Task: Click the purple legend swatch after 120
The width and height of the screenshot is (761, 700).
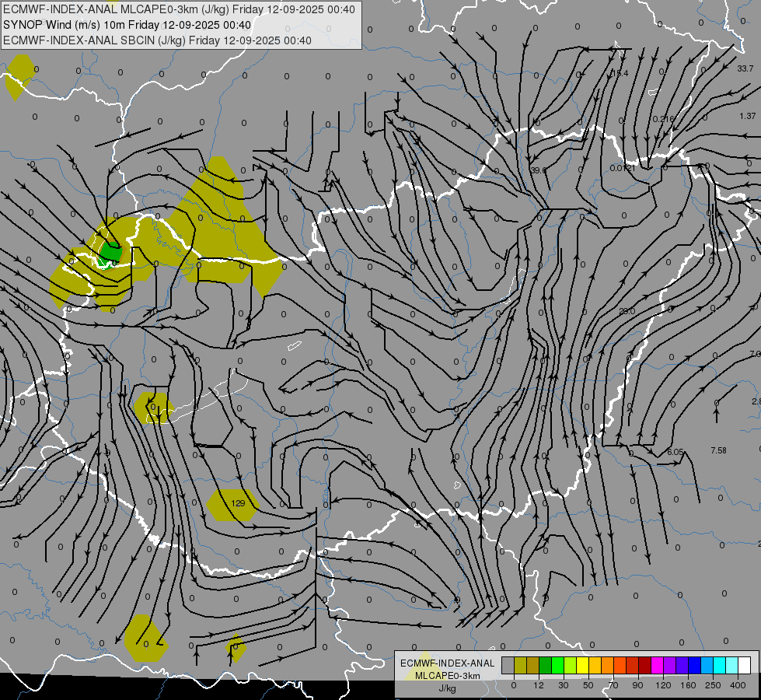Action: tap(670, 665)
